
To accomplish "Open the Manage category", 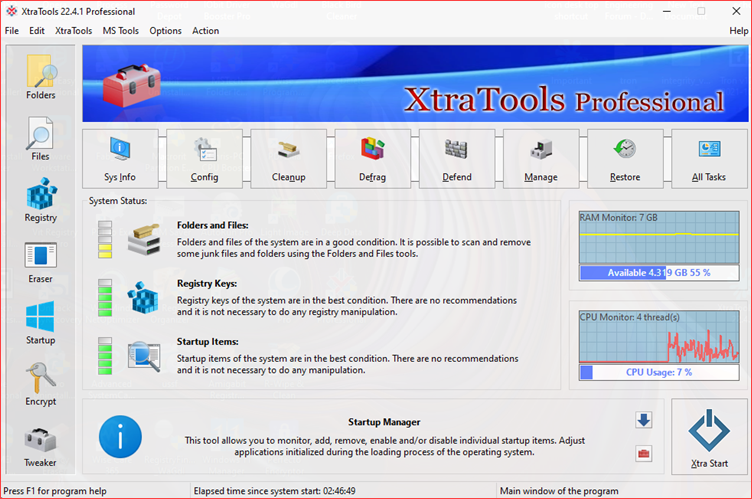I will (x=541, y=159).
